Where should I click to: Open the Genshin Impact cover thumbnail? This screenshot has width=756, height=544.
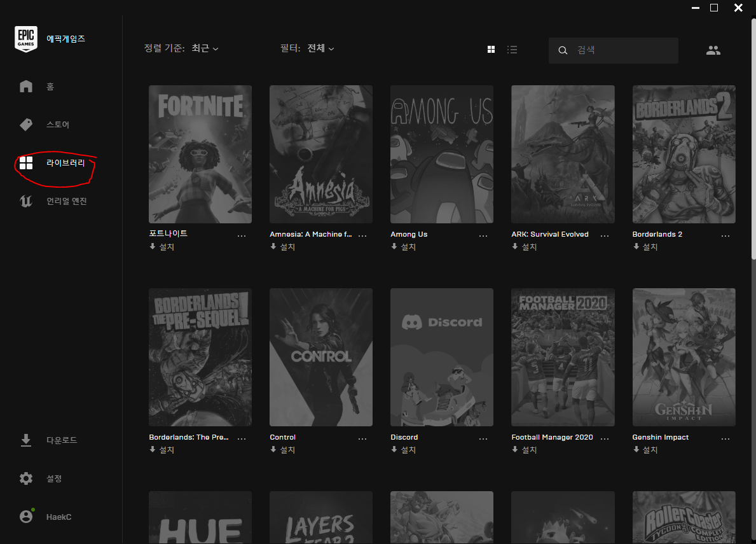click(x=684, y=358)
